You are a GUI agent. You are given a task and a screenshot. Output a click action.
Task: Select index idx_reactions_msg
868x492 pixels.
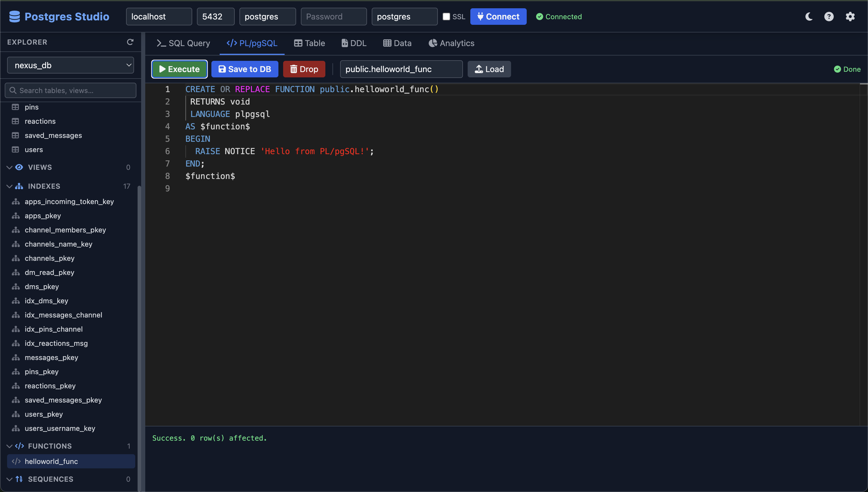[x=71, y=343]
